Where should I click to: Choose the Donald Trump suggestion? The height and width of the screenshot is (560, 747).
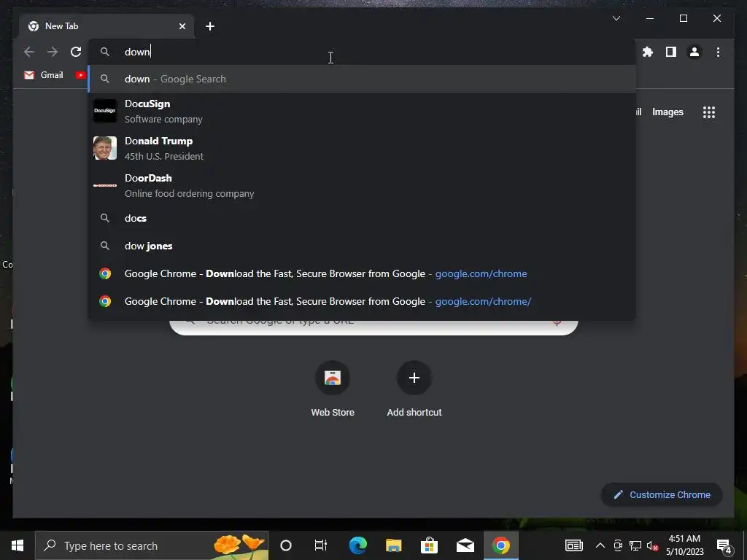pyautogui.click(x=362, y=148)
